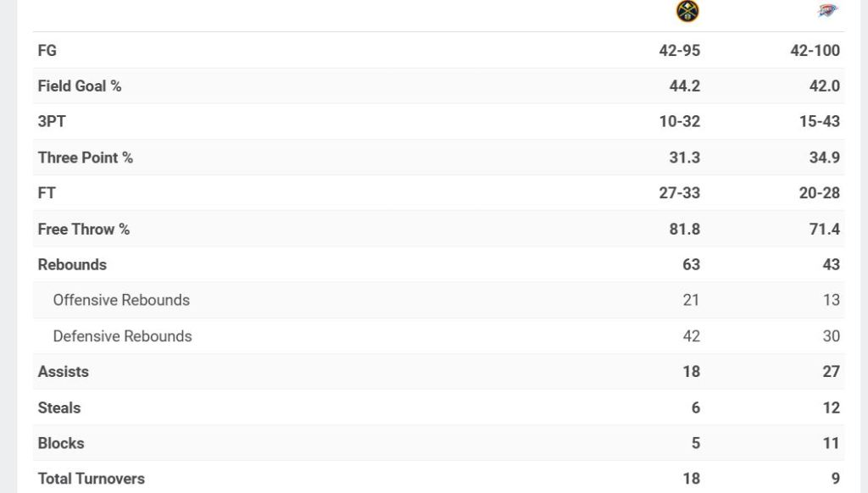
Task: Click the Nuggets FG value 42-95
Action: (x=680, y=51)
